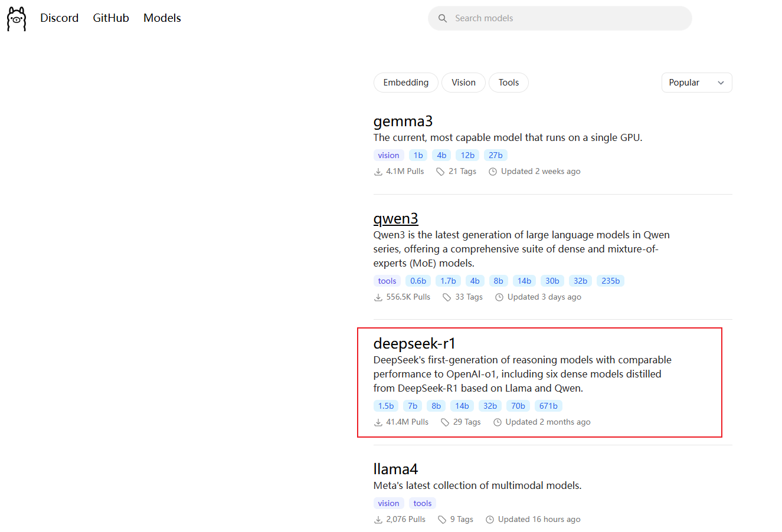The image size is (782, 532).
Task: Filter models by Tools
Action: tap(509, 83)
